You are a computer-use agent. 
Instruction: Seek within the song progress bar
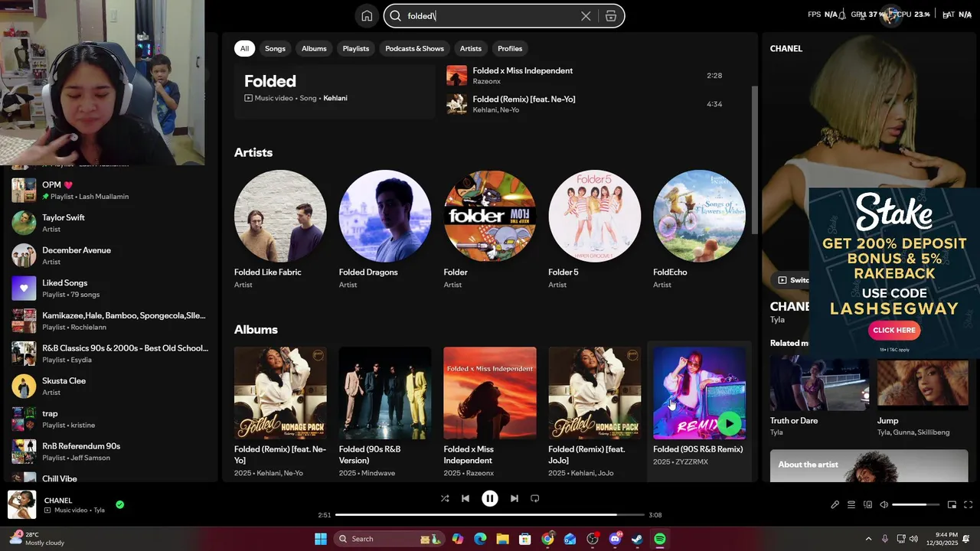[490, 515]
